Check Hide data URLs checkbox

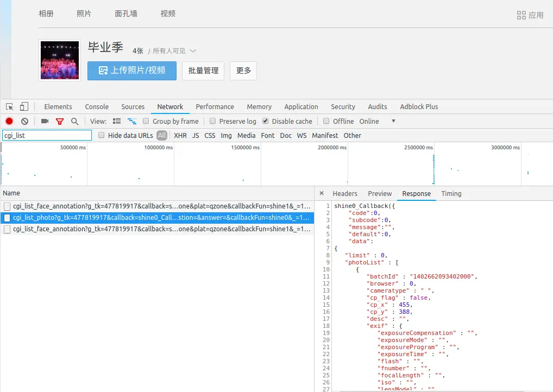(101, 135)
